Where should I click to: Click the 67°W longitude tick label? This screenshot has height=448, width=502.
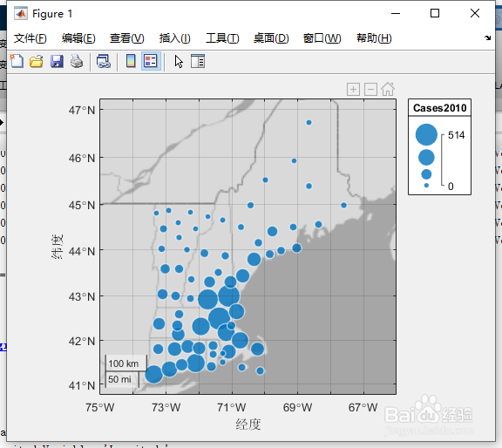[363, 408]
